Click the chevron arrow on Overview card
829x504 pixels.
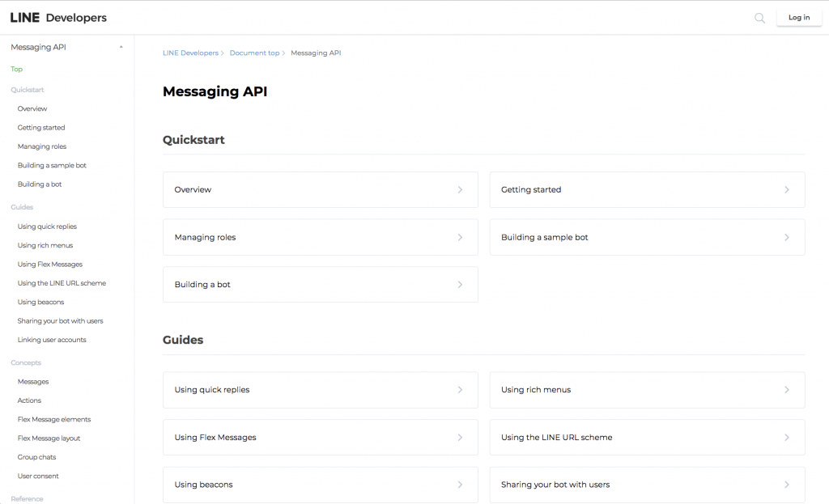coord(460,190)
